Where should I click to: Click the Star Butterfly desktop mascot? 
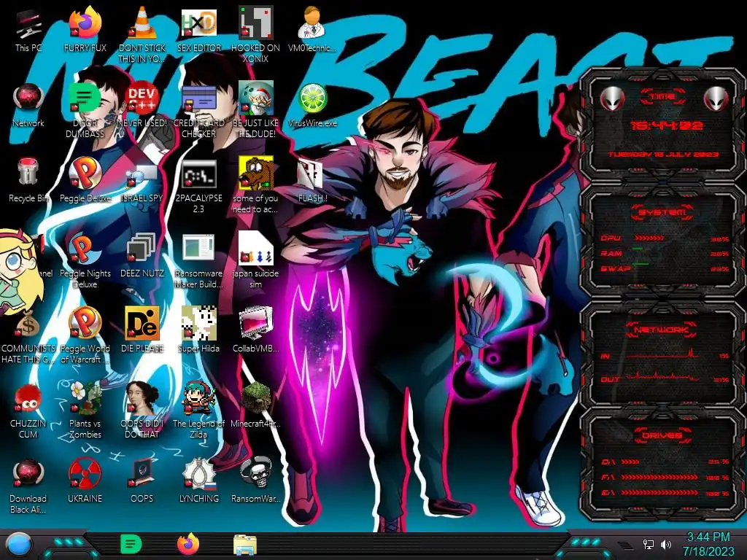(x=21, y=273)
